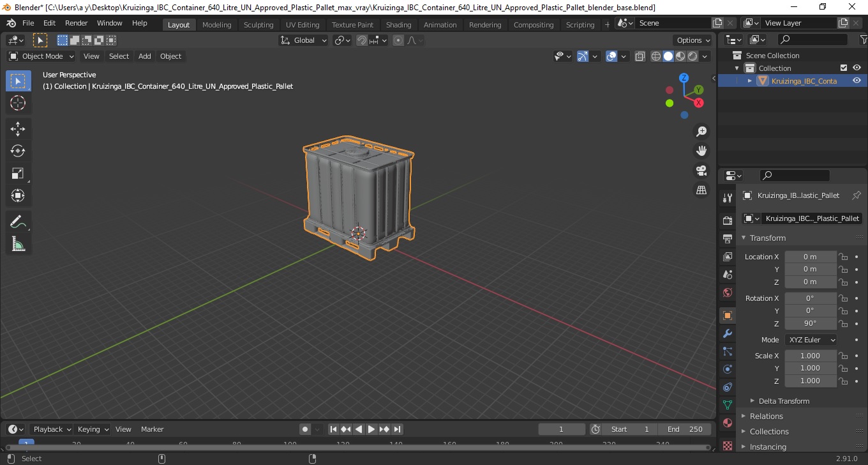Expand Delta Transform section

tap(784, 401)
